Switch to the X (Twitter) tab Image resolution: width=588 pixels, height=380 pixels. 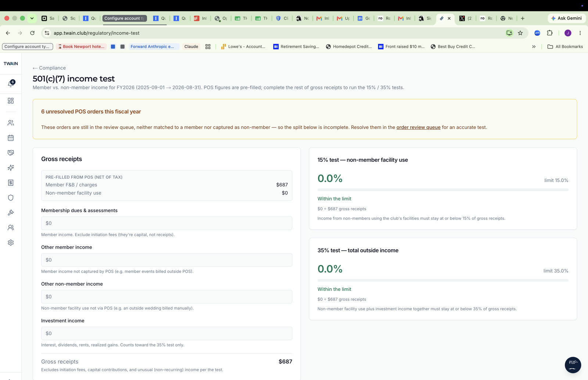[x=465, y=18]
